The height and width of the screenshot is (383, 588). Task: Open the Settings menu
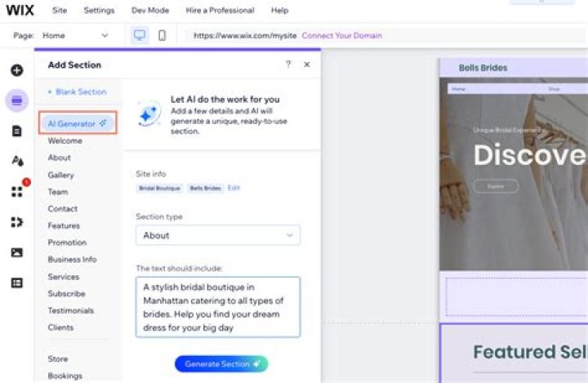(99, 11)
